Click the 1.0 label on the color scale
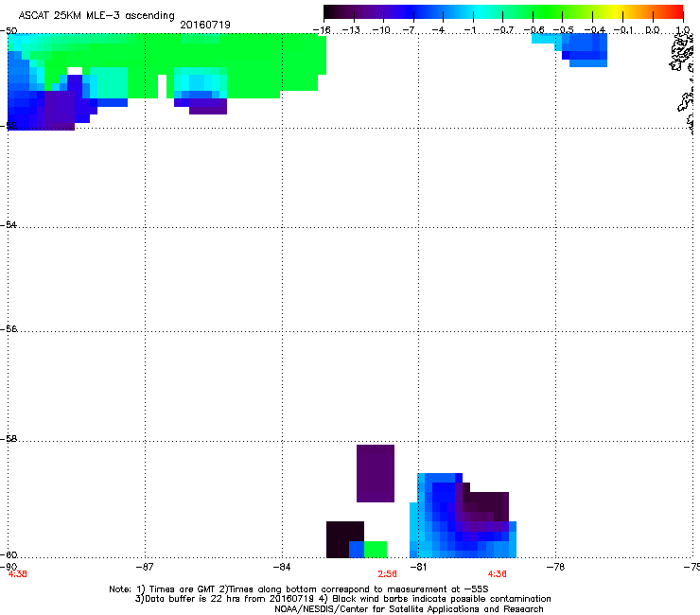Screen dimensions: 700x615 pyautogui.click(x=683, y=30)
